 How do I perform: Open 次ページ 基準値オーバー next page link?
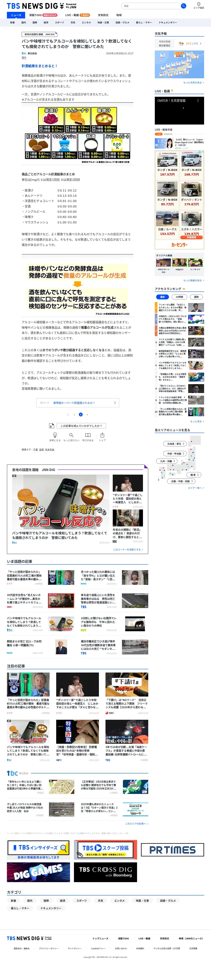78,403
